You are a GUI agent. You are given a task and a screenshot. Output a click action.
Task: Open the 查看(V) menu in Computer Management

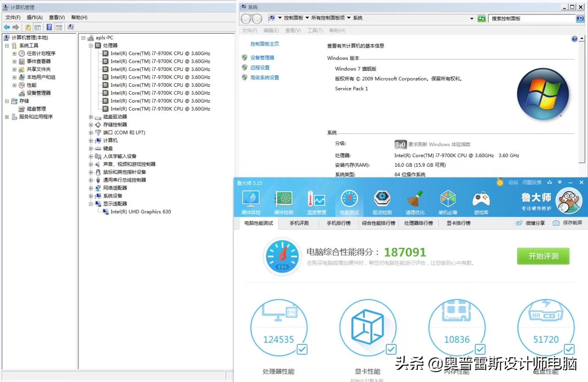coord(56,17)
